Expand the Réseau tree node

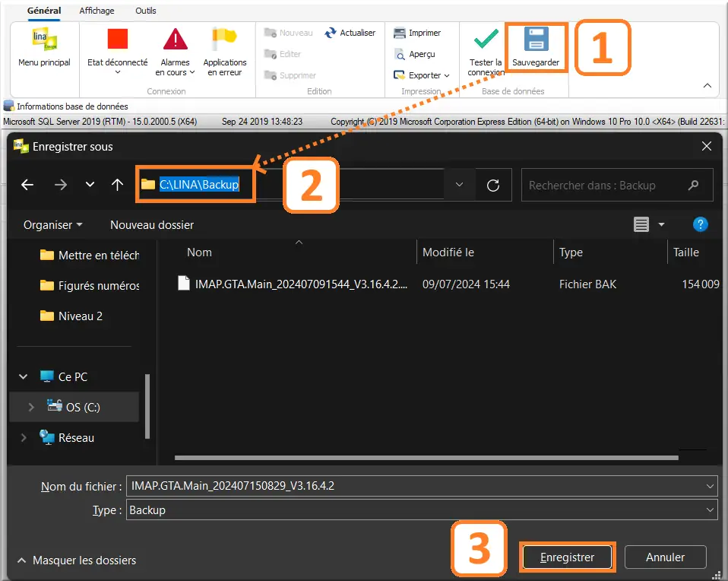(x=24, y=437)
